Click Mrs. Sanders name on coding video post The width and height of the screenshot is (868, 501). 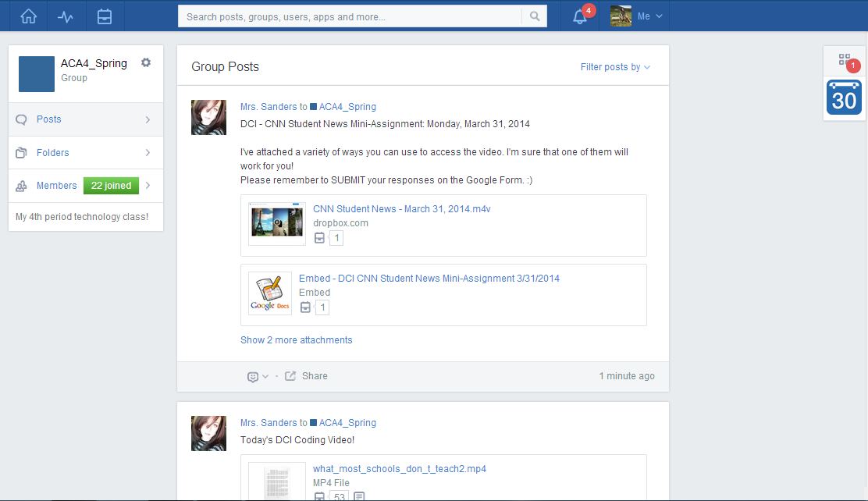(269, 423)
